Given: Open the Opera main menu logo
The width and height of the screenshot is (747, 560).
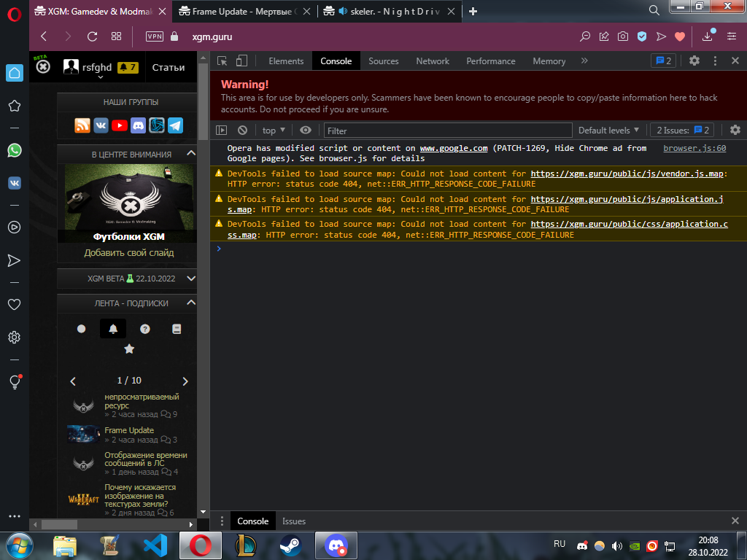Looking at the screenshot, I should click(15, 15).
